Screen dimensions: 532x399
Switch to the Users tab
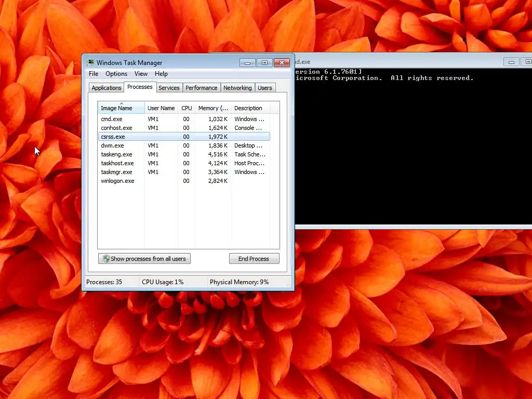tap(264, 88)
